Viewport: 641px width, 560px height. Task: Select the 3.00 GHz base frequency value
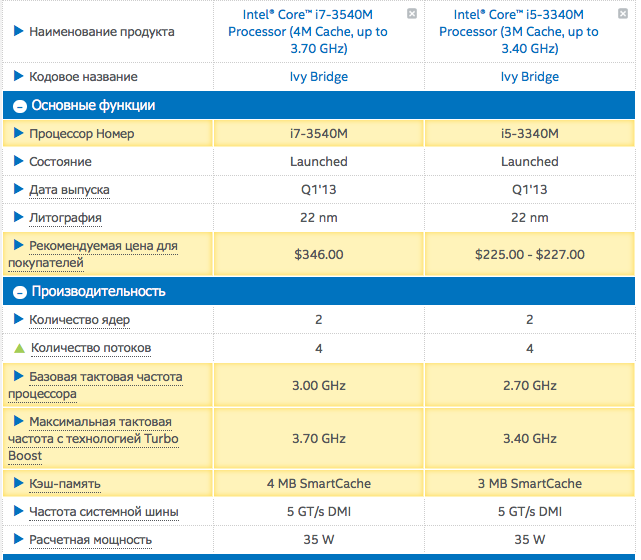tap(319, 385)
